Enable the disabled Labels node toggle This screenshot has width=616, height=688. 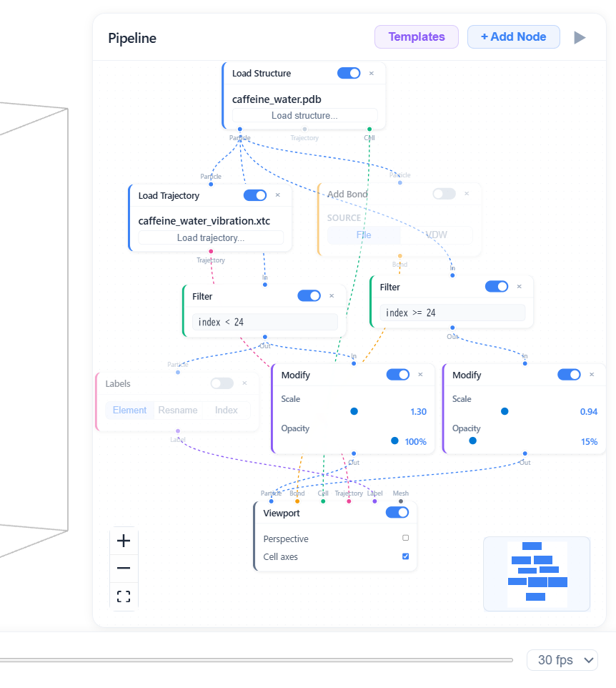(222, 383)
